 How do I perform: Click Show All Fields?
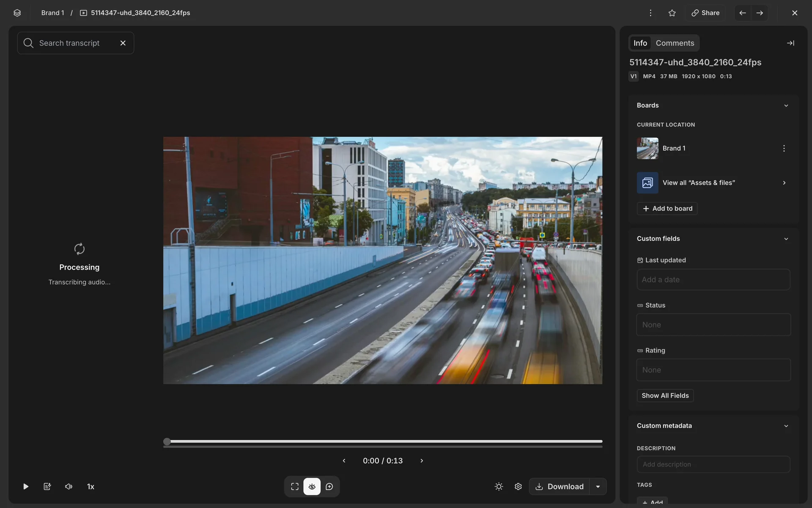point(665,395)
